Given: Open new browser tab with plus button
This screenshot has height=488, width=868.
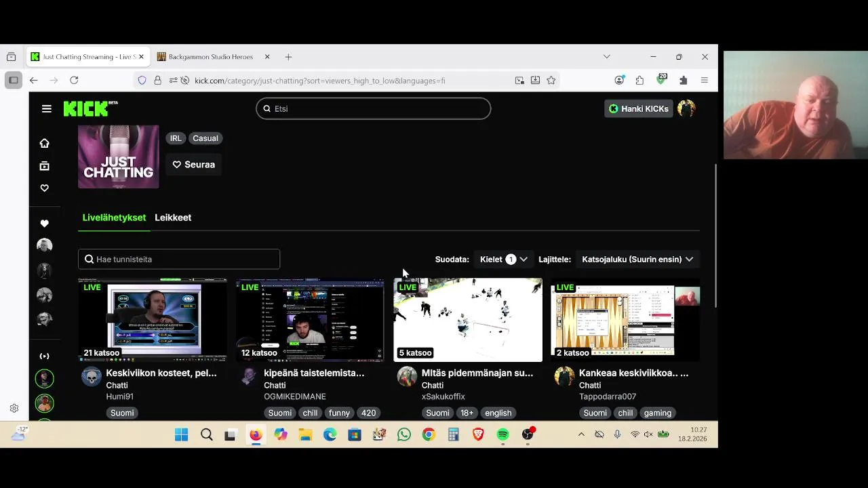Looking at the screenshot, I should pos(288,57).
